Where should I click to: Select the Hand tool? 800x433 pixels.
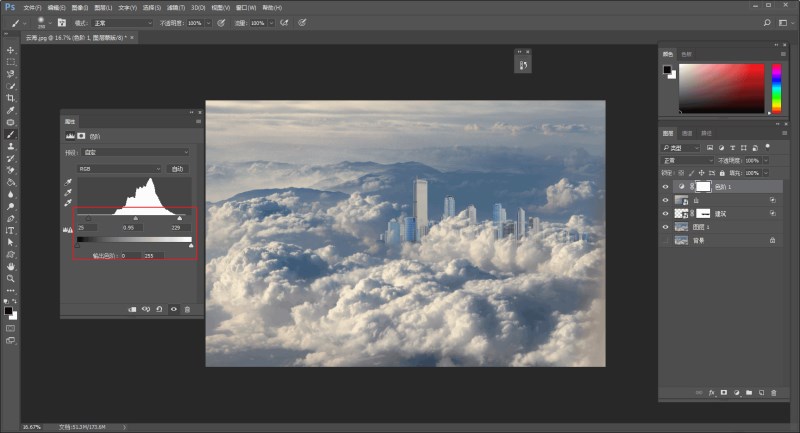(x=11, y=267)
